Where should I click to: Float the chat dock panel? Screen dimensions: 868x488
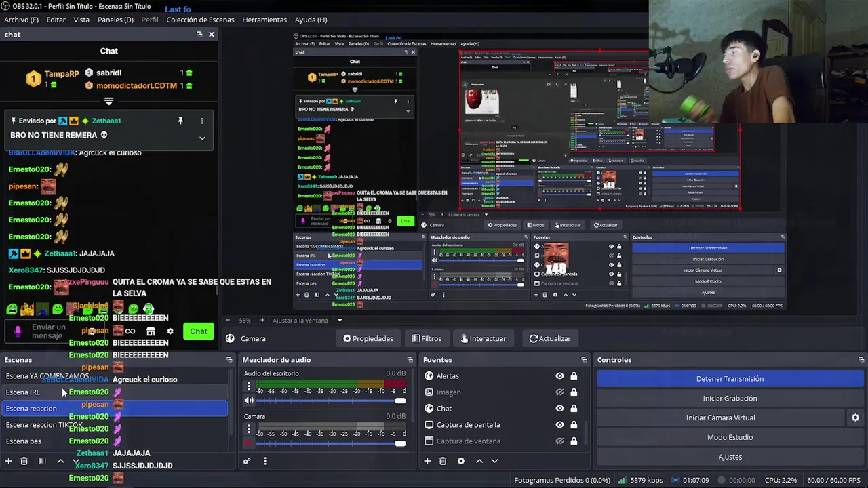click(x=199, y=34)
